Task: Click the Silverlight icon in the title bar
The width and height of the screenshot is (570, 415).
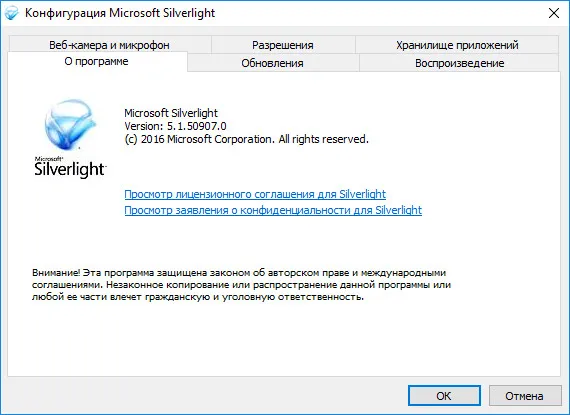Action: [11, 13]
